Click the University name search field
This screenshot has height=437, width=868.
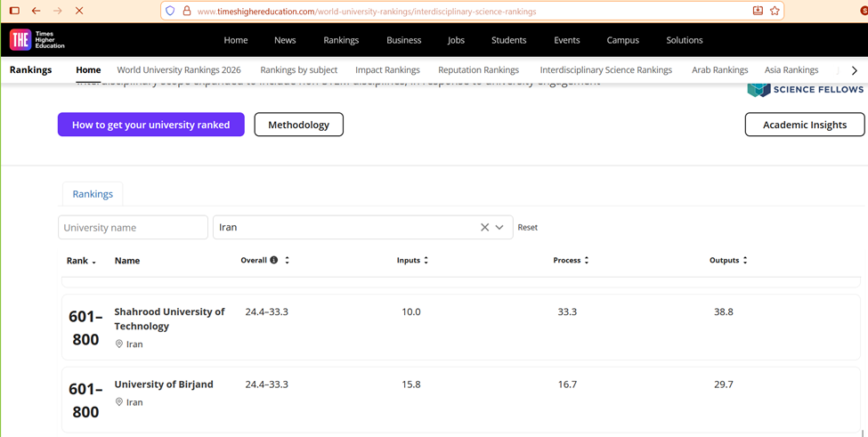pos(133,227)
